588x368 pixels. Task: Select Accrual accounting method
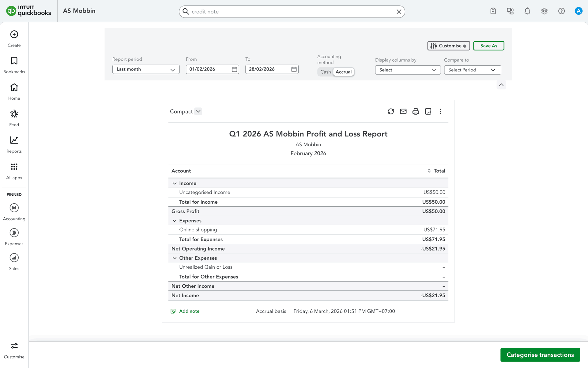pos(344,72)
